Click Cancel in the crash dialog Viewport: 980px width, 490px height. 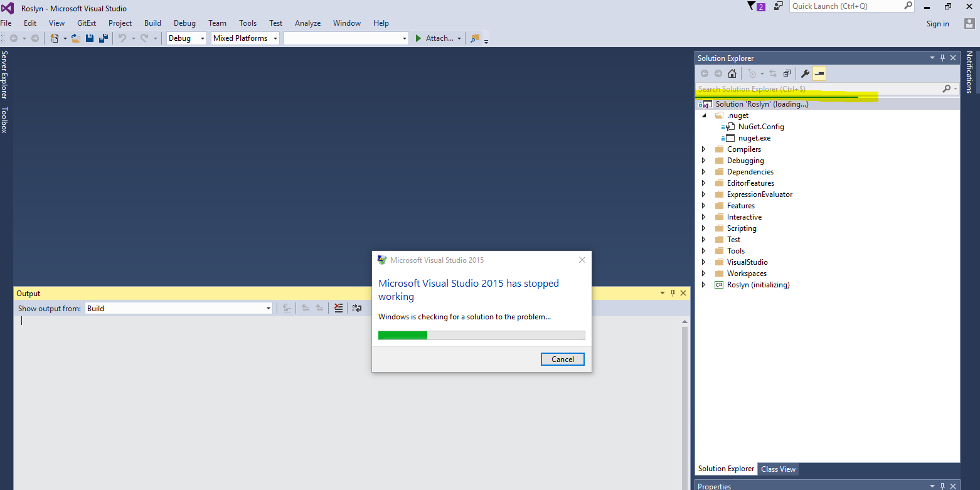coord(562,359)
